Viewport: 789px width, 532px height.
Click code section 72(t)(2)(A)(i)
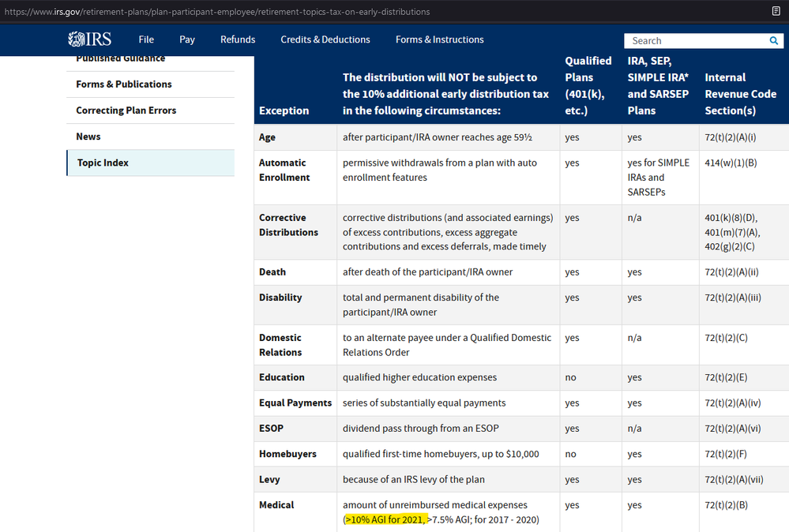pos(730,137)
